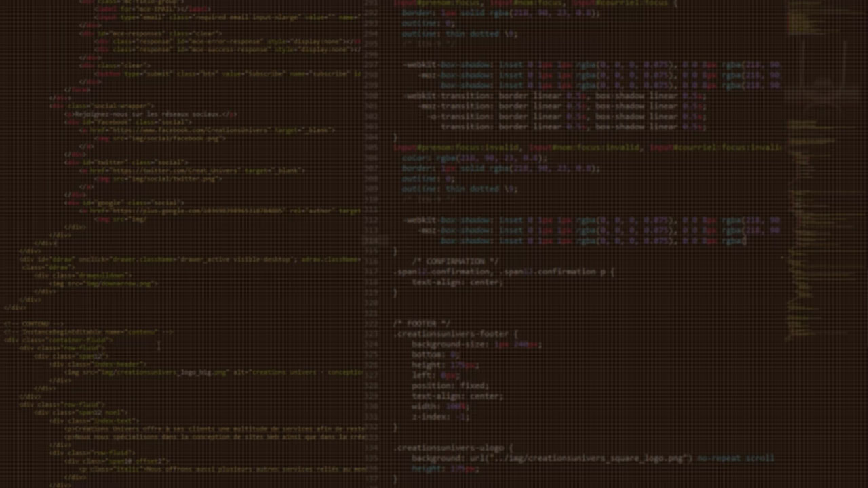Click the <!-- CONTENU --> HTML comment
Image resolution: width=868 pixels, height=488 pixels.
(34, 324)
